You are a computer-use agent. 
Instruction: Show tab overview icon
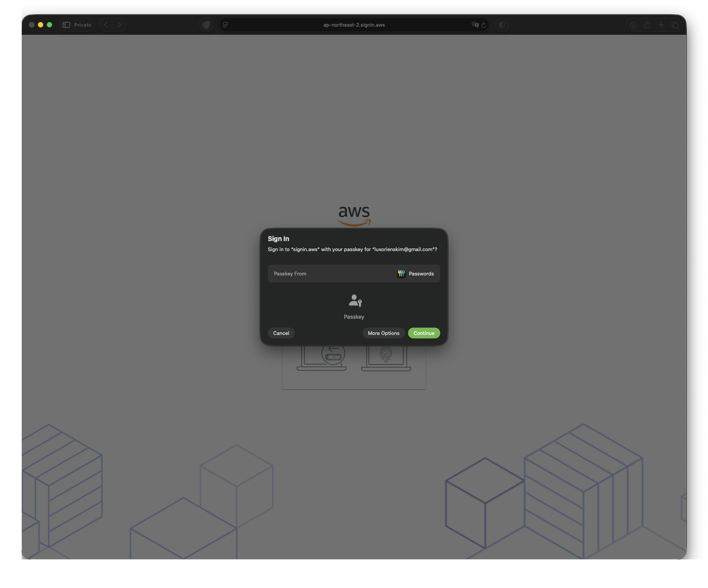click(x=675, y=25)
